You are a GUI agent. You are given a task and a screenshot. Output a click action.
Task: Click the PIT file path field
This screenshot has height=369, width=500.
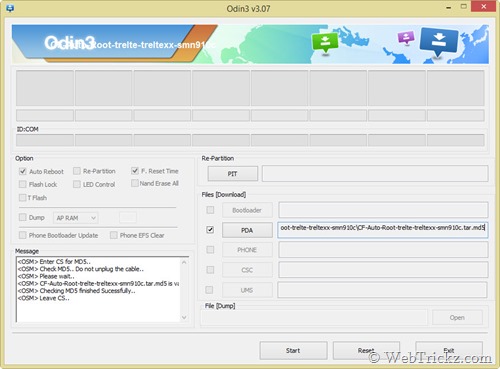pos(375,174)
